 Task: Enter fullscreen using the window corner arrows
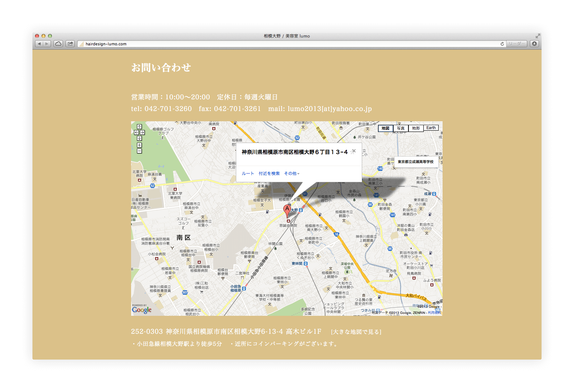[538, 36]
